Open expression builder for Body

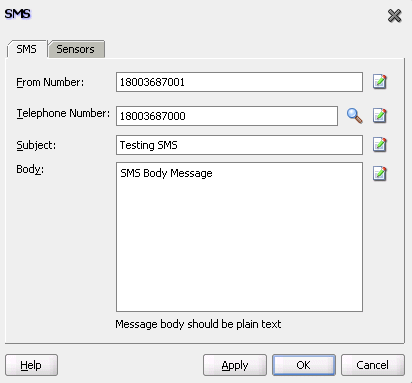380,174
